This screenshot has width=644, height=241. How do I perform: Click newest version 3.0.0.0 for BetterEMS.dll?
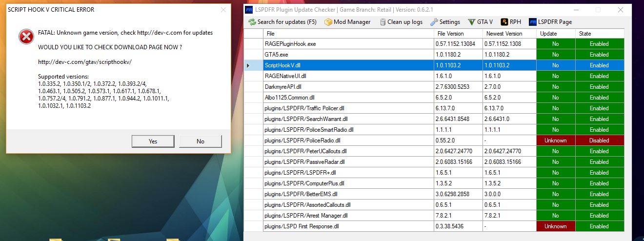pyautogui.click(x=509, y=194)
